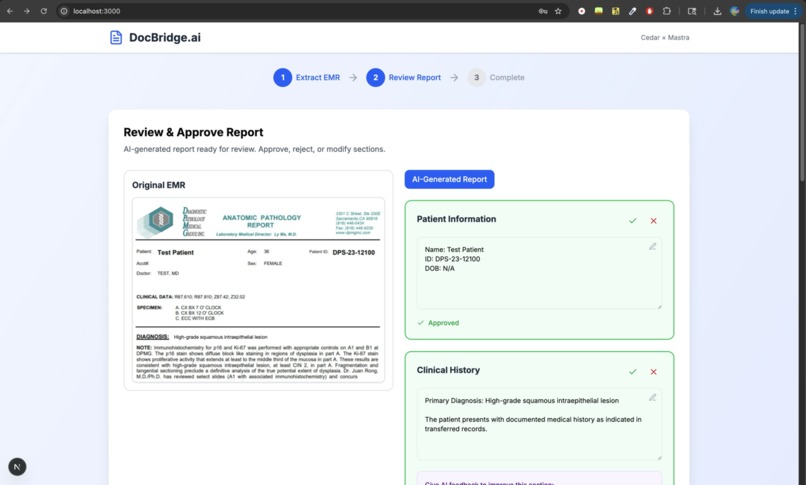Click the Original EMR heading
The image size is (806, 485).
pyautogui.click(x=158, y=185)
